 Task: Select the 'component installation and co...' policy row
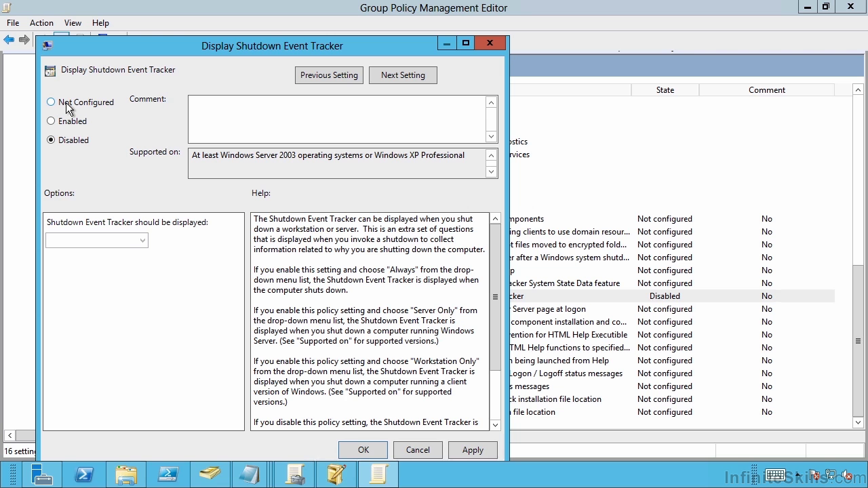tap(671, 322)
